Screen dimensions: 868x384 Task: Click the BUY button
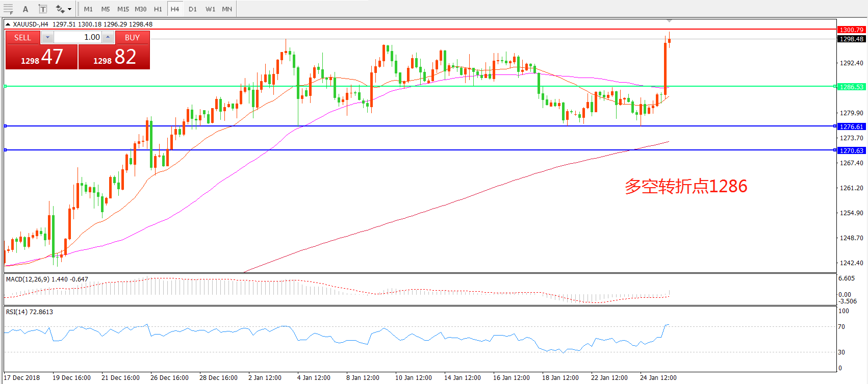pyautogui.click(x=132, y=37)
